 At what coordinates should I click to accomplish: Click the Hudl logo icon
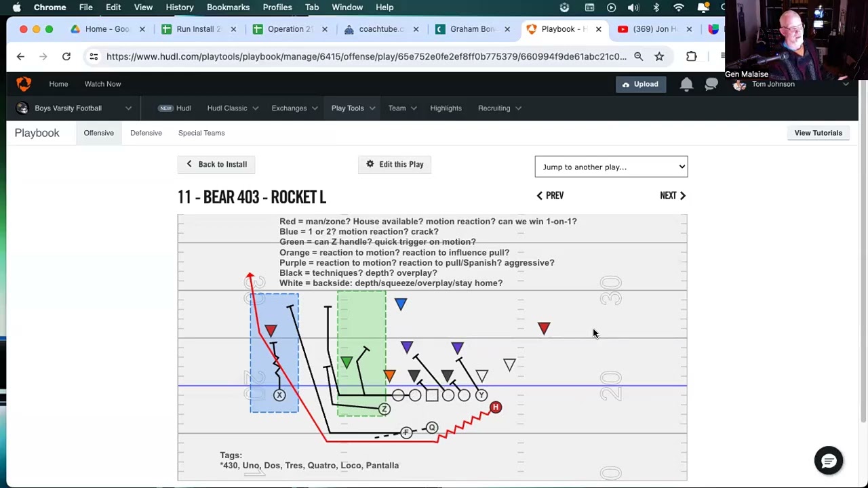(x=24, y=84)
